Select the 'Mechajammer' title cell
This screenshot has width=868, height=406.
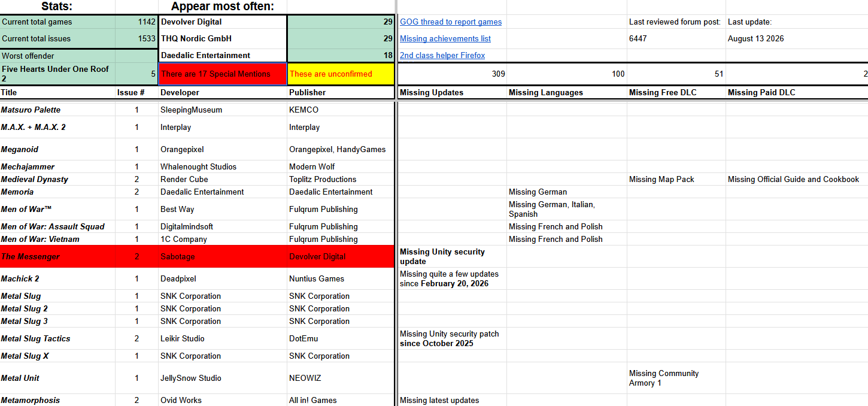tap(57, 167)
